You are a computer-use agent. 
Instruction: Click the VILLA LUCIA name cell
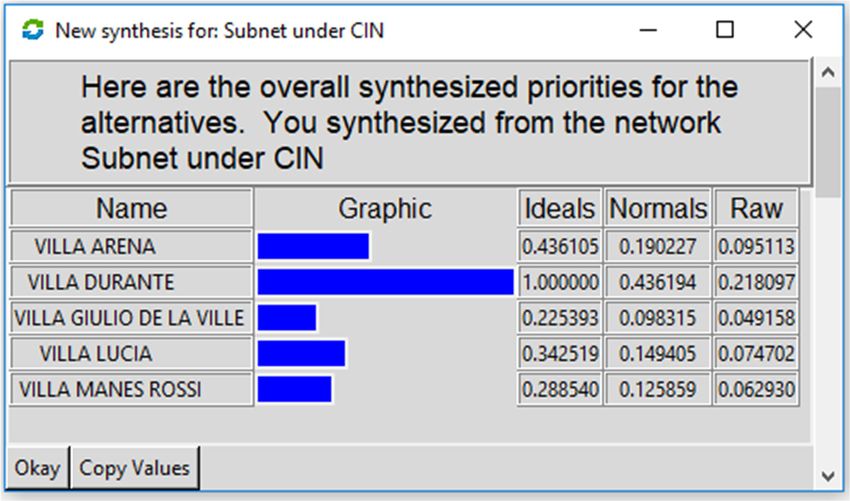[132, 354]
